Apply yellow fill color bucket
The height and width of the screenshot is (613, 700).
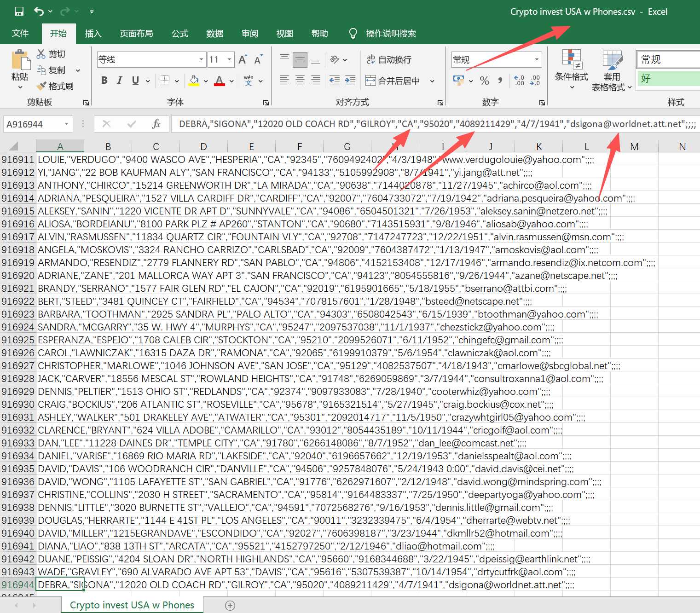(x=194, y=81)
